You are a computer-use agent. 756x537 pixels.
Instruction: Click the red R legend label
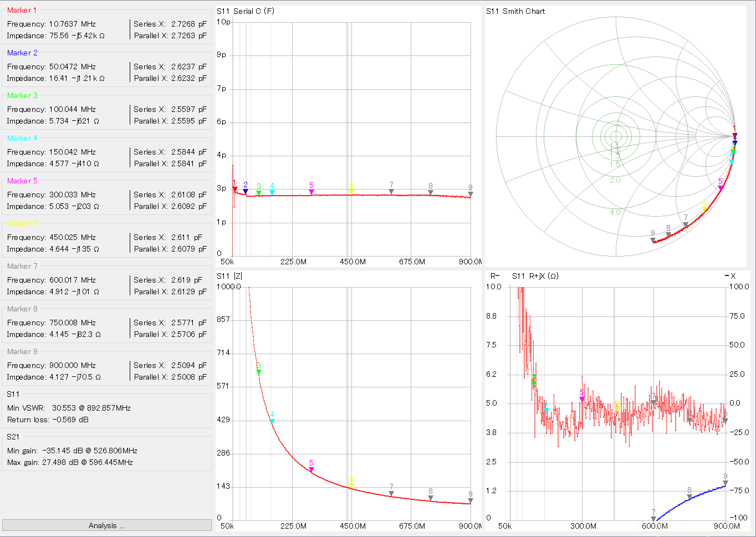tap(494, 276)
